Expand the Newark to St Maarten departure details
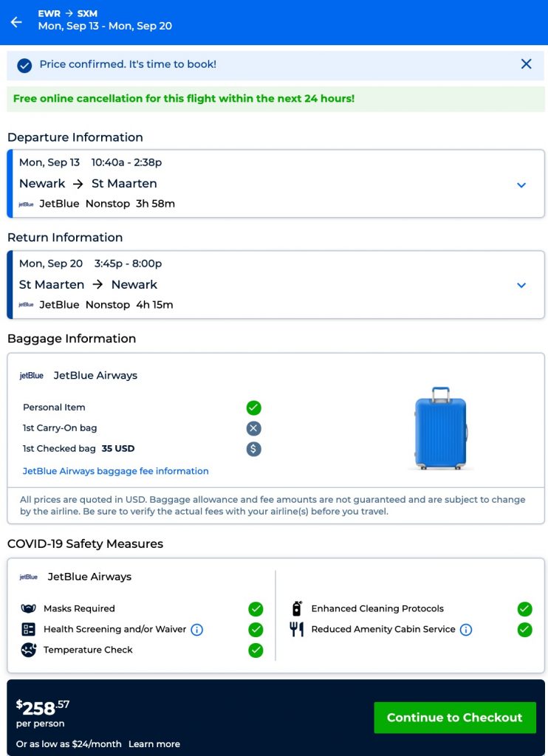The width and height of the screenshot is (548, 756). pyautogui.click(x=521, y=185)
